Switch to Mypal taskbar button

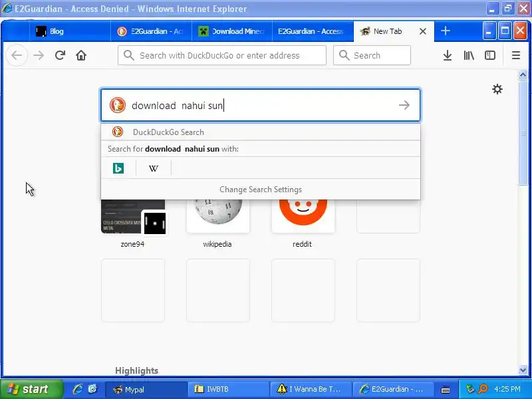click(x=146, y=389)
